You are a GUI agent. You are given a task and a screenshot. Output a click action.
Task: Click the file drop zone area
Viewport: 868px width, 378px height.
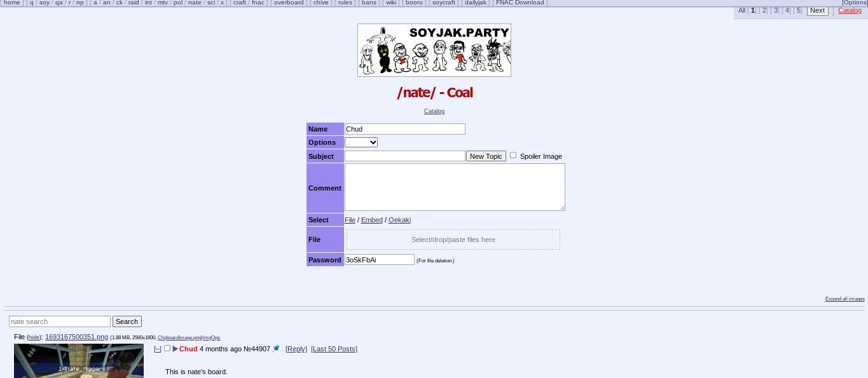point(453,240)
